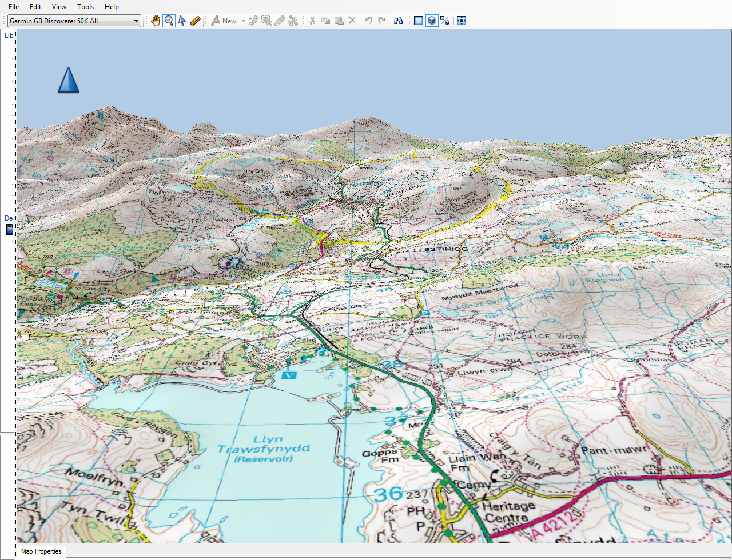Open the Tools menu
The width and height of the screenshot is (732, 560).
click(85, 7)
